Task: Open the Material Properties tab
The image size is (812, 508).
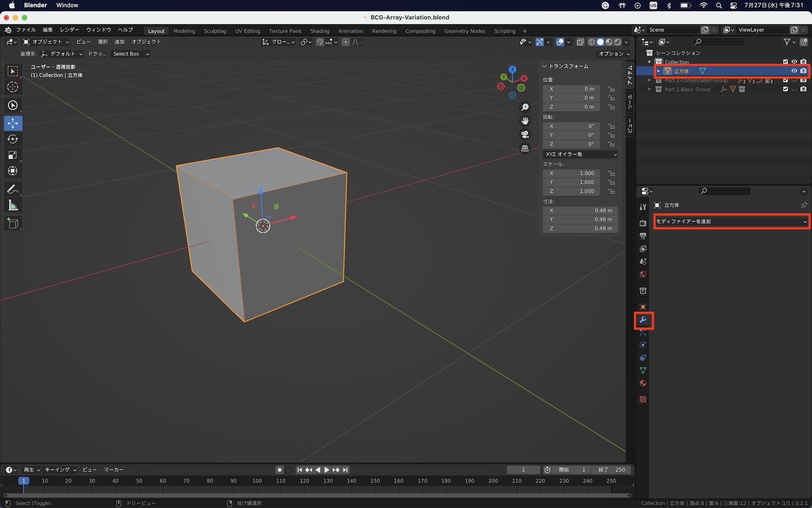Action: tap(643, 383)
